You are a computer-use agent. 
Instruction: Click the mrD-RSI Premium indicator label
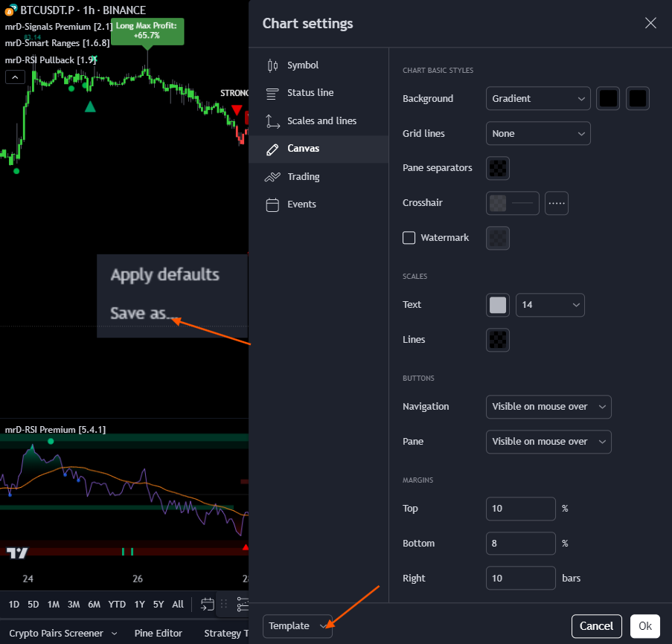55,430
